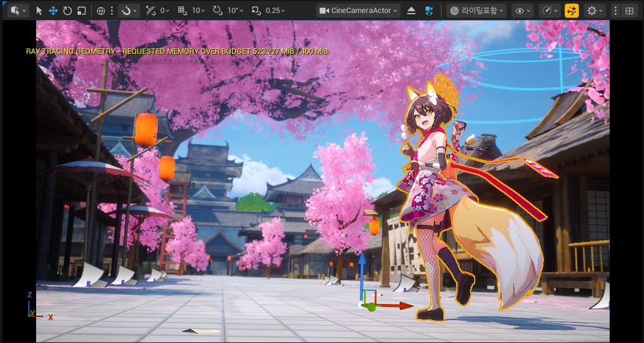
Task: Toggle rotation snapping icon
Action: coord(218,11)
